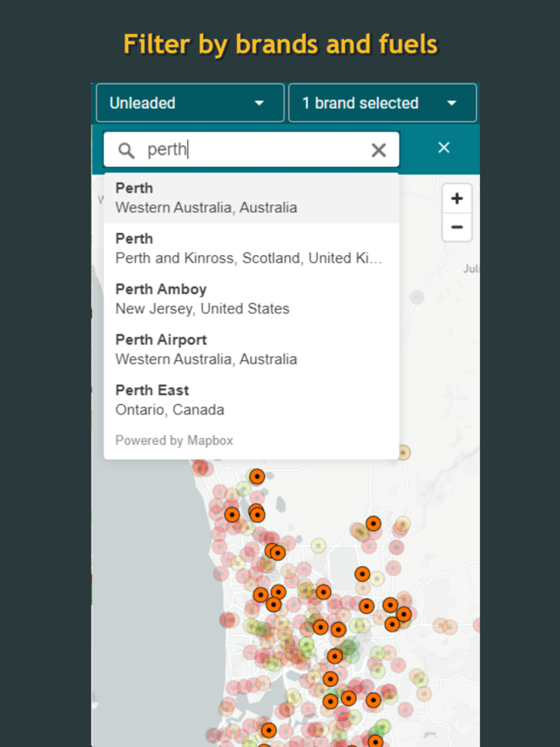
Task: Zoom in the map with plus button
Action: coord(457,199)
